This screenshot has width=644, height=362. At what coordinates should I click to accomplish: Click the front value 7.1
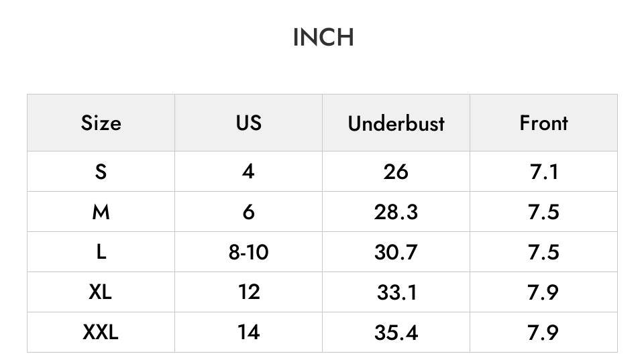pyautogui.click(x=544, y=171)
